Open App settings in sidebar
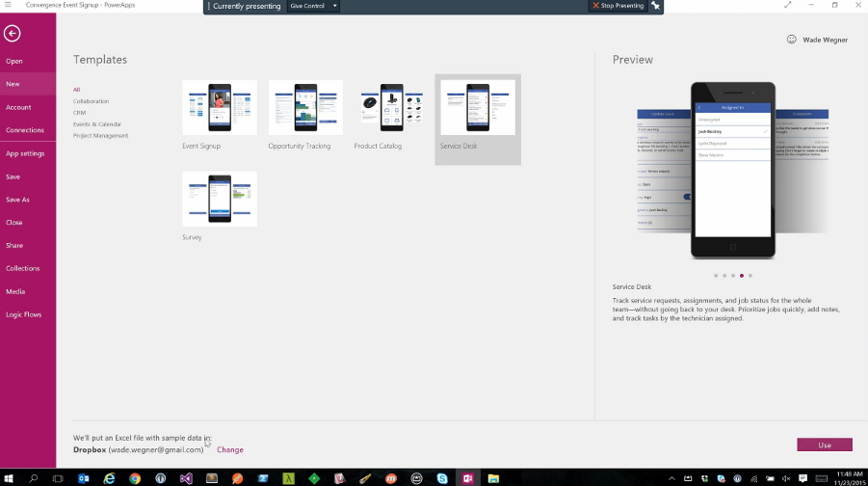This screenshot has width=868, height=486. [25, 153]
